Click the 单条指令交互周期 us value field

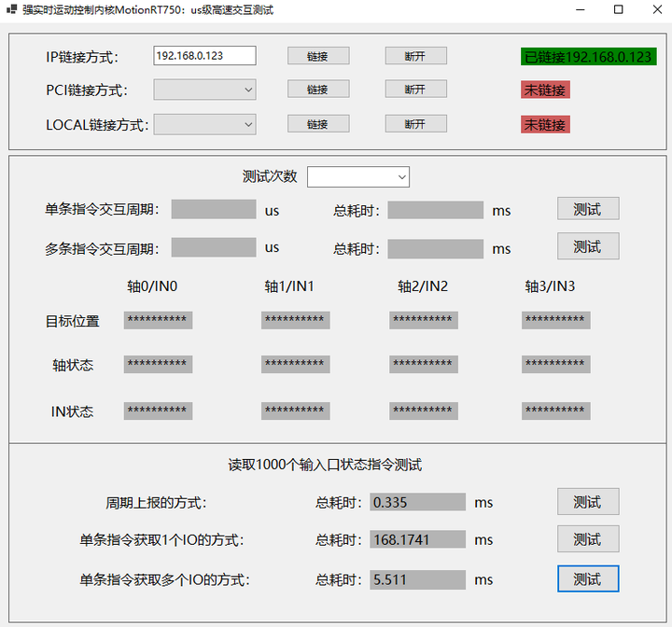click(x=214, y=209)
